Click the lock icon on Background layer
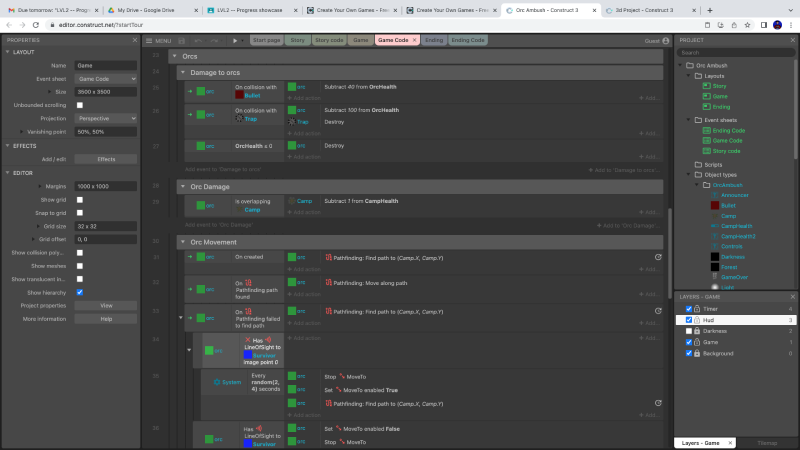Image resolution: width=800 pixels, height=450 pixels. (x=697, y=353)
